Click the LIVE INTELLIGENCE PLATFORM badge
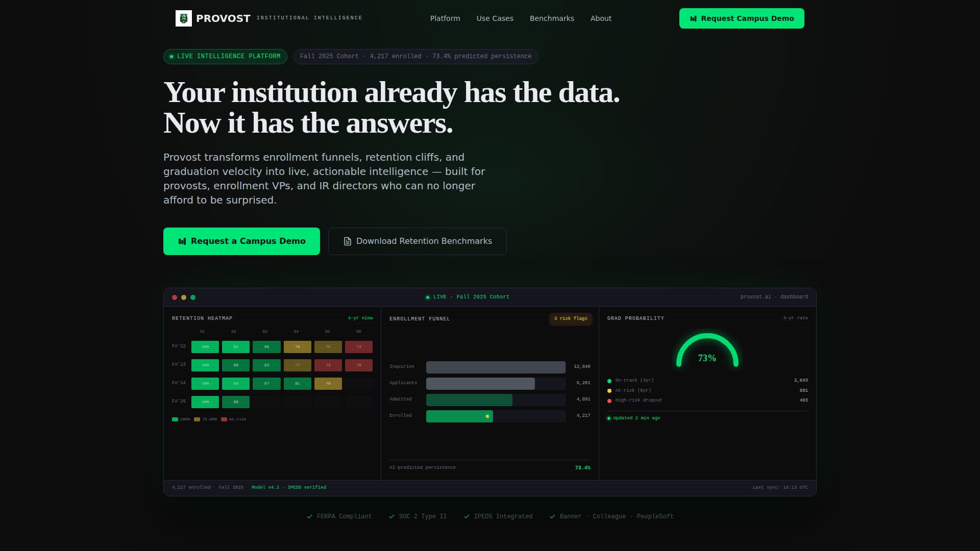 coord(225,57)
